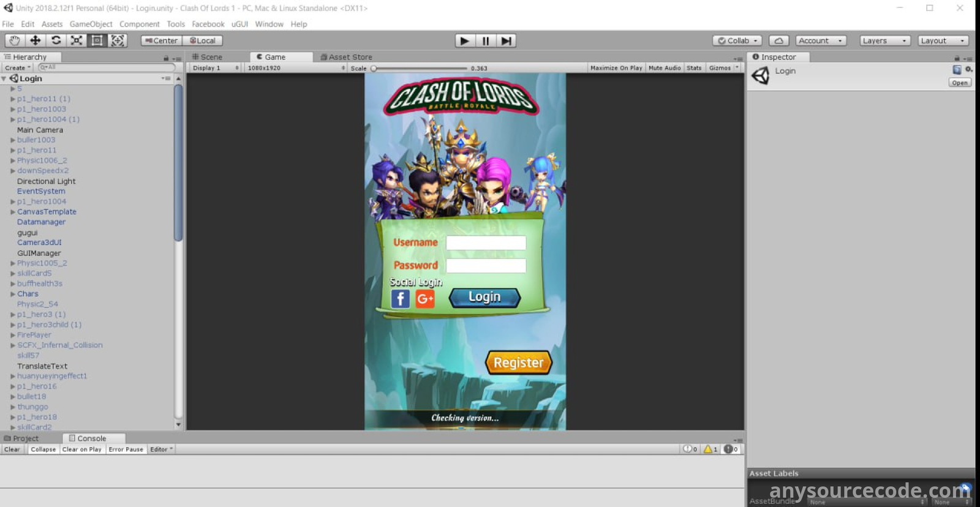
Task: Expand the CanvasTemplate tree item
Action: 13,212
